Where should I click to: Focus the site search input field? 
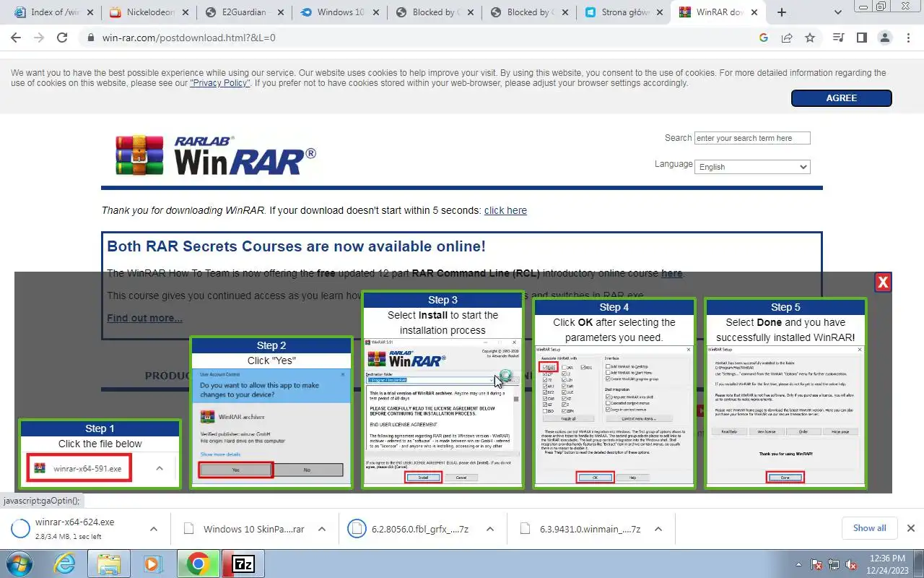coord(752,138)
